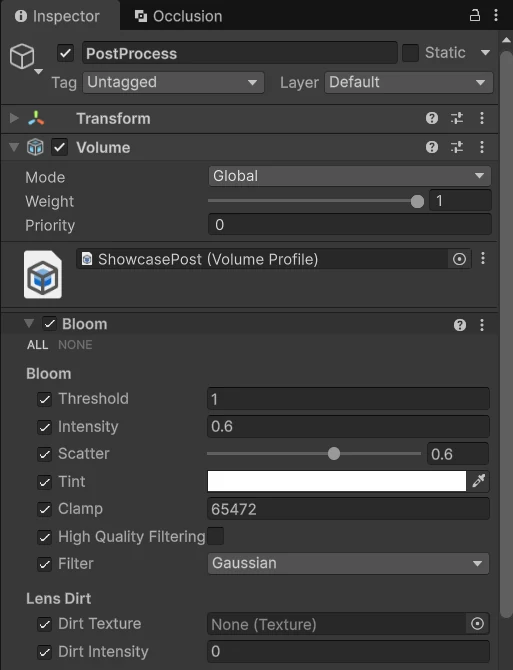Toggle the Inspector lock icon

[475, 15]
